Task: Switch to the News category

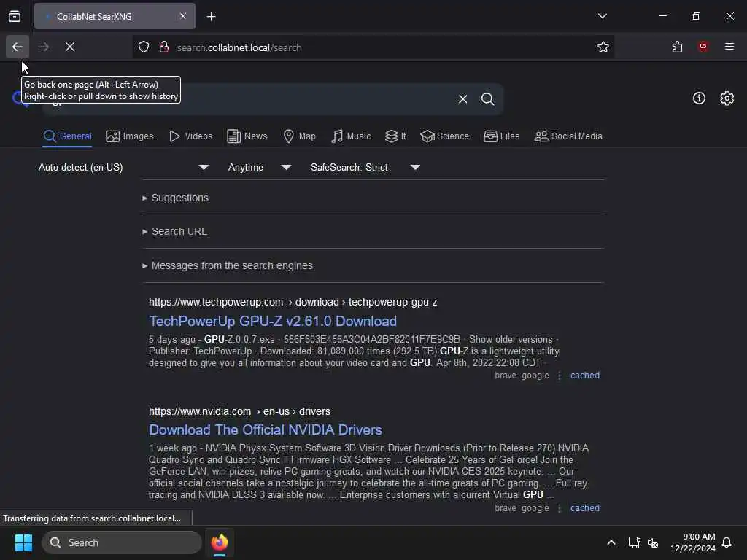Action: (x=247, y=136)
